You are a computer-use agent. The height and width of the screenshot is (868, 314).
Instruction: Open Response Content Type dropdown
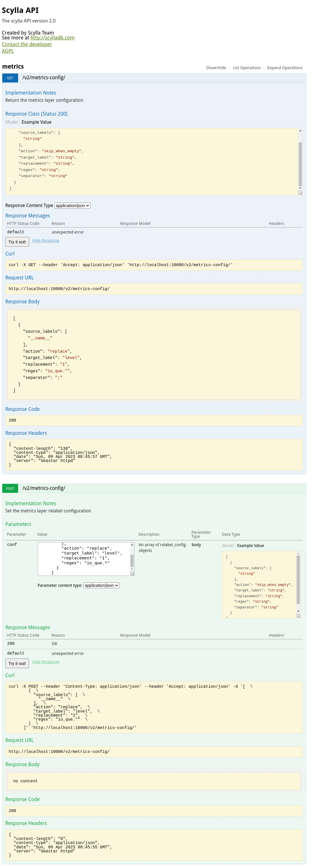(x=72, y=206)
